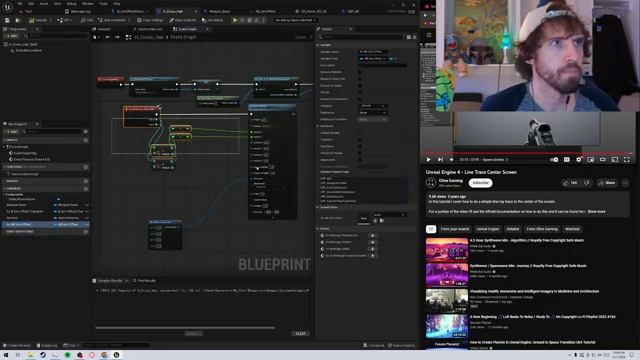Open the Edit menu

coord(31,4)
